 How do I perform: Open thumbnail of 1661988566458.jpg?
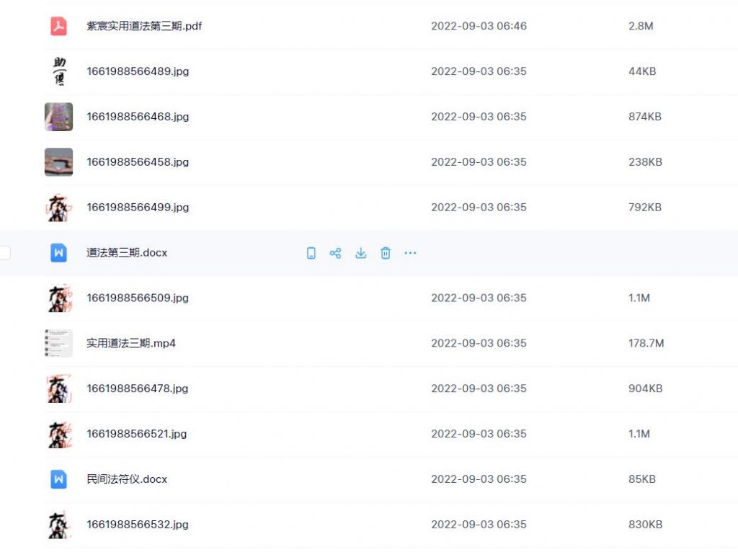(58, 162)
